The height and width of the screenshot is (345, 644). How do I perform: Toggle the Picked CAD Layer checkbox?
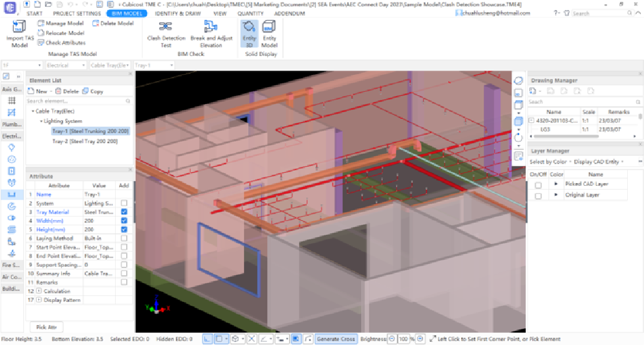coord(538,185)
